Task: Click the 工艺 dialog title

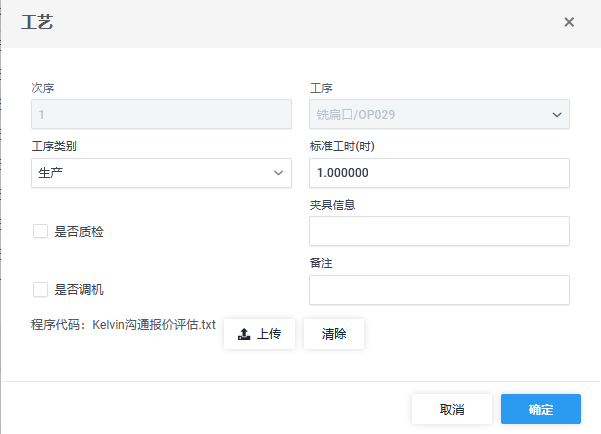Action: coord(37,22)
